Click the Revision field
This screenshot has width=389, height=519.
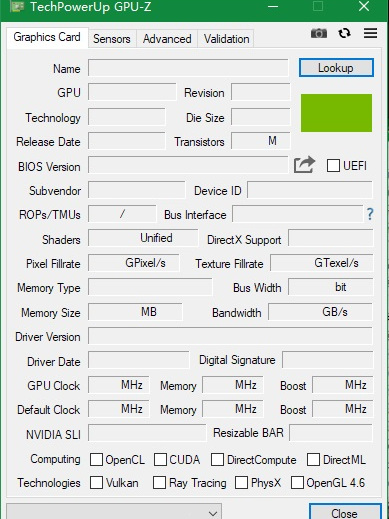pos(261,92)
